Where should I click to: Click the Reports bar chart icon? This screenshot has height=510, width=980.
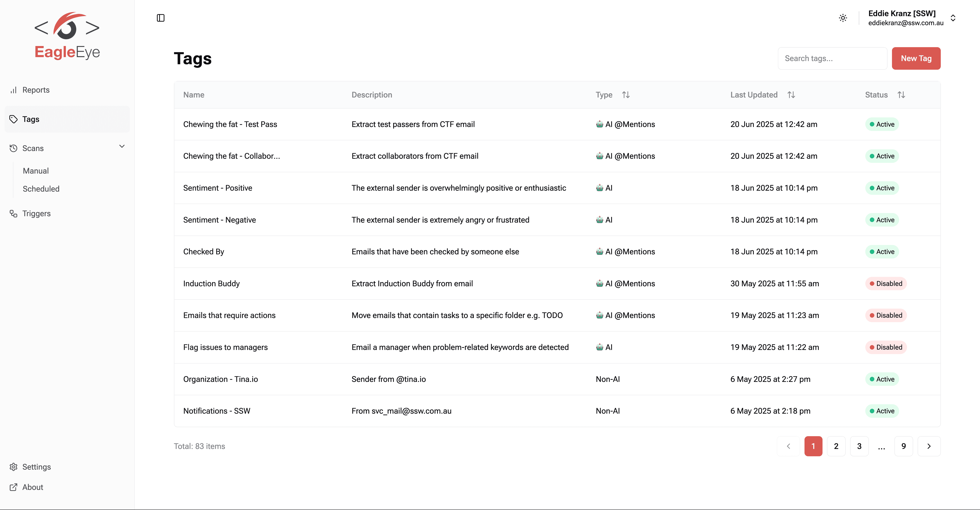pyautogui.click(x=14, y=90)
